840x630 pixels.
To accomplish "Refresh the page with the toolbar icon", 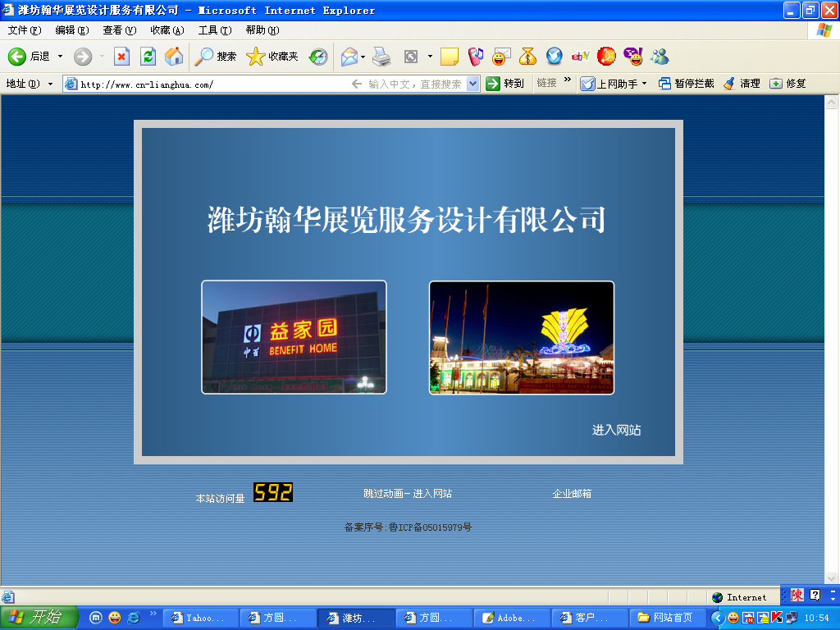I will 148,57.
